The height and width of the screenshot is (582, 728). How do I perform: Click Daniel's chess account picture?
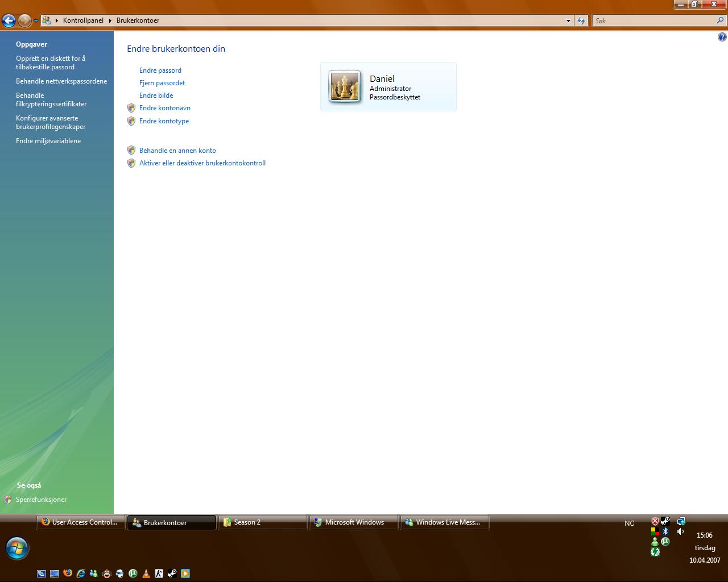point(345,86)
